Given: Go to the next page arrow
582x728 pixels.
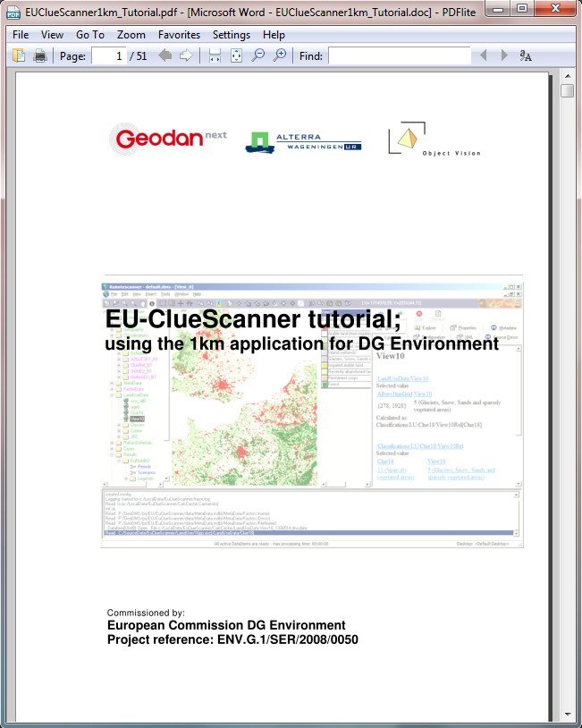Looking at the screenshot, I should tap(186, 55).
